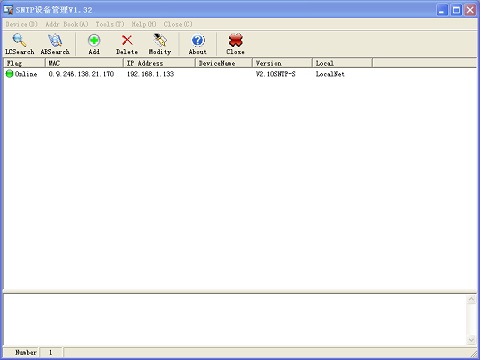Click the Version column header

tap(282, 63)
